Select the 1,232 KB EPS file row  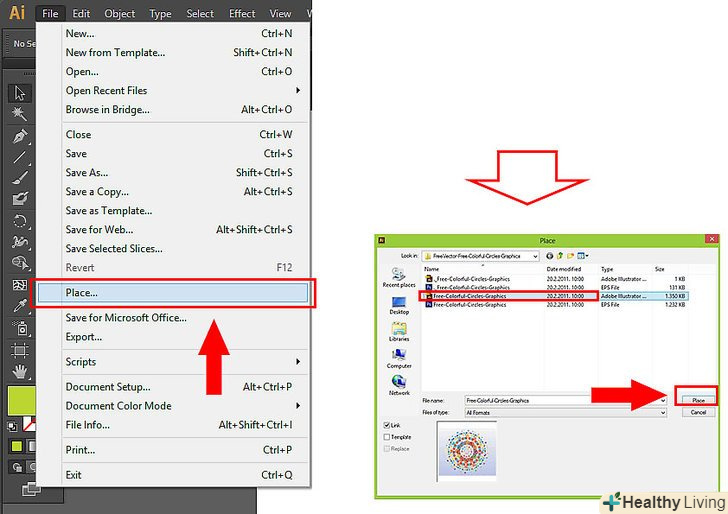555,305
